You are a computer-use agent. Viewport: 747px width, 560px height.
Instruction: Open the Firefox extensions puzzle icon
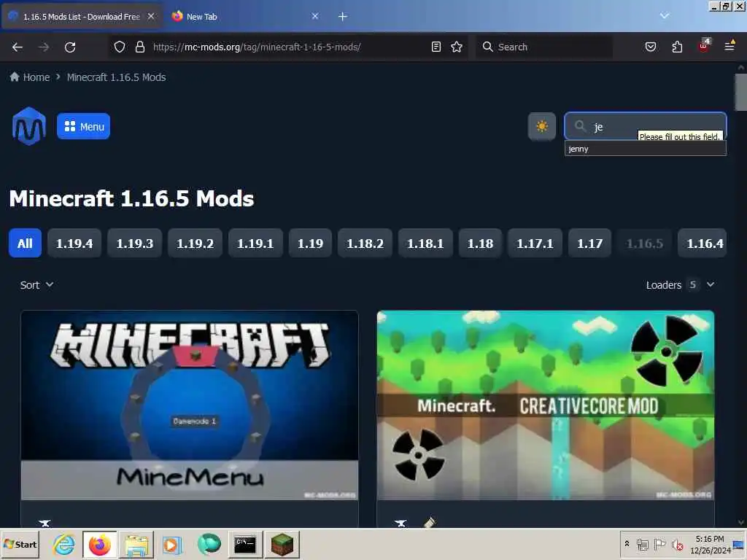677,47
